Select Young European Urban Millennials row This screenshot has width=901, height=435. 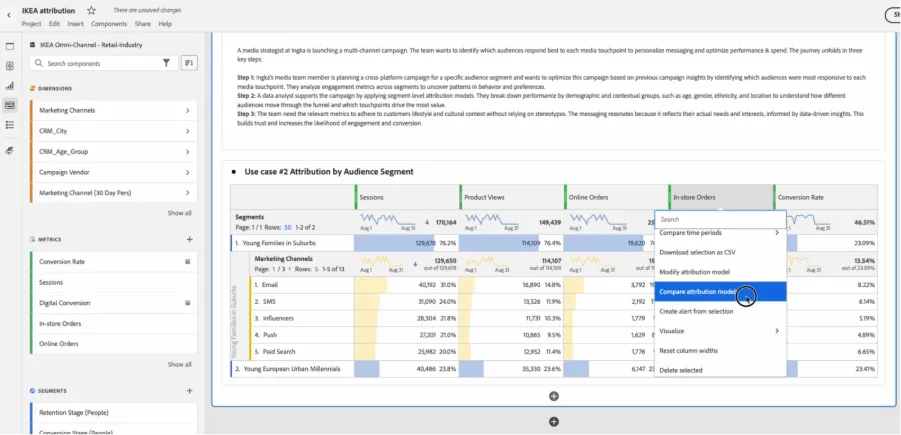coord(292,369)
